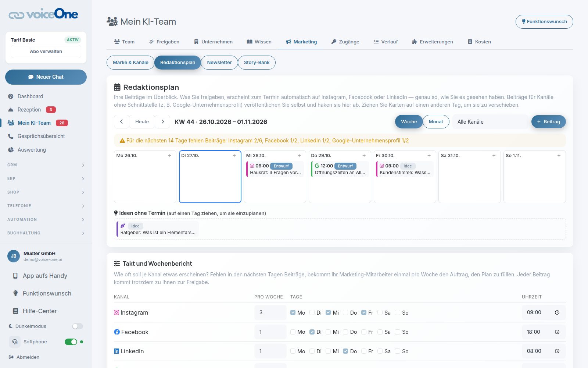Check Fr for LinkedIn
This screenshot has height=368, width=588.
364,351
